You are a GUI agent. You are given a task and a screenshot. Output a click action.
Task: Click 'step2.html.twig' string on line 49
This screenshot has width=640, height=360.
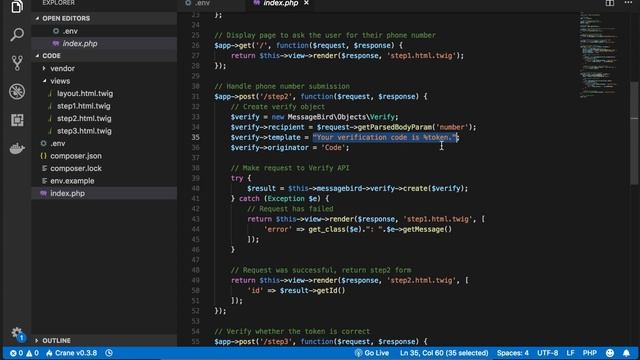[x=421, y=280]
